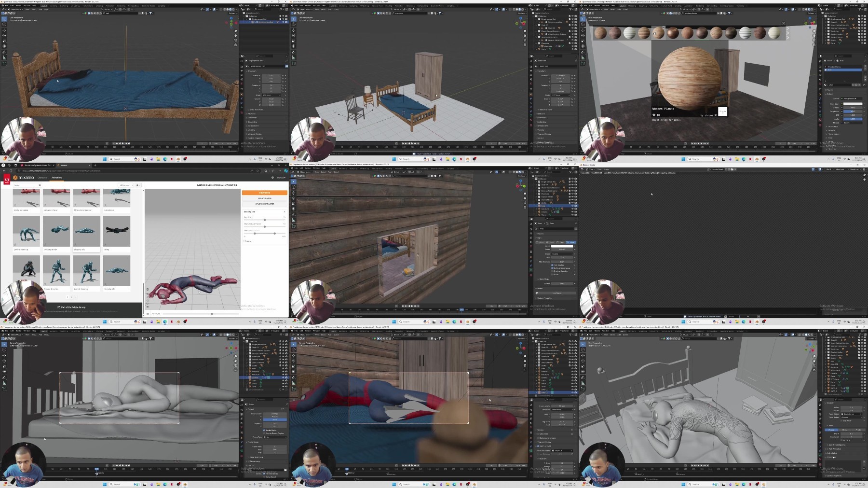Select the Scale tool in Wooden Planks screenshot
Viewport: 868px width, 488px height.
point(583,41)
